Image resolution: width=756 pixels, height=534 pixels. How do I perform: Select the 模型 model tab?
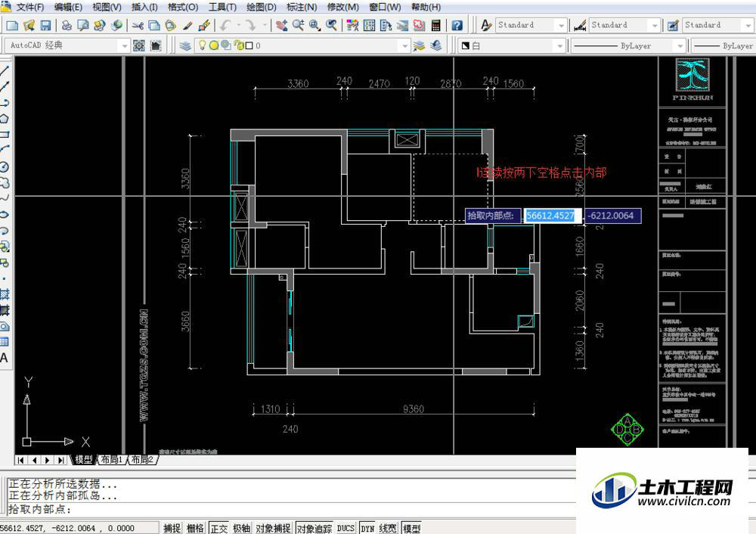83,460
